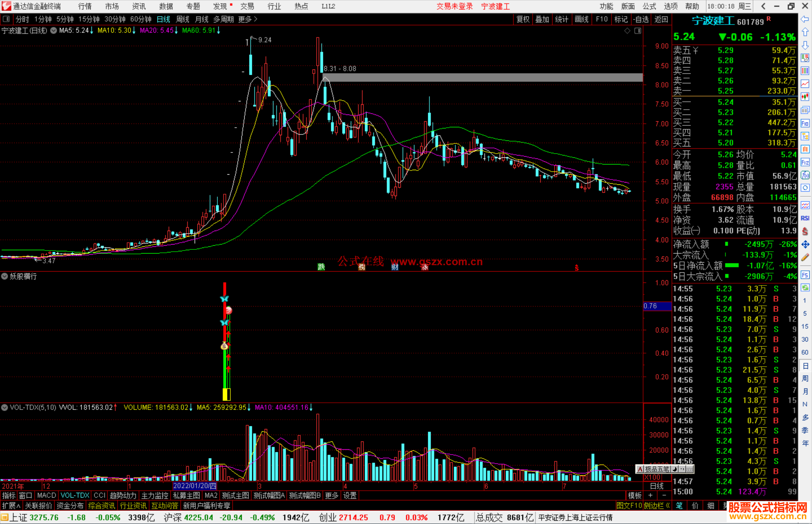Open the 模板 template dropdown
This screenshot has width=812, height=524.
pyautogui.click(x=635, y=495)
